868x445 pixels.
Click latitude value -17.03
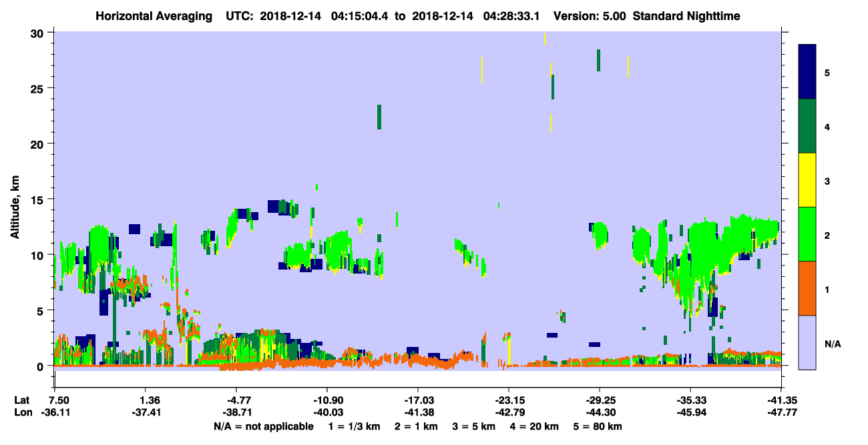tap(417, 400)
